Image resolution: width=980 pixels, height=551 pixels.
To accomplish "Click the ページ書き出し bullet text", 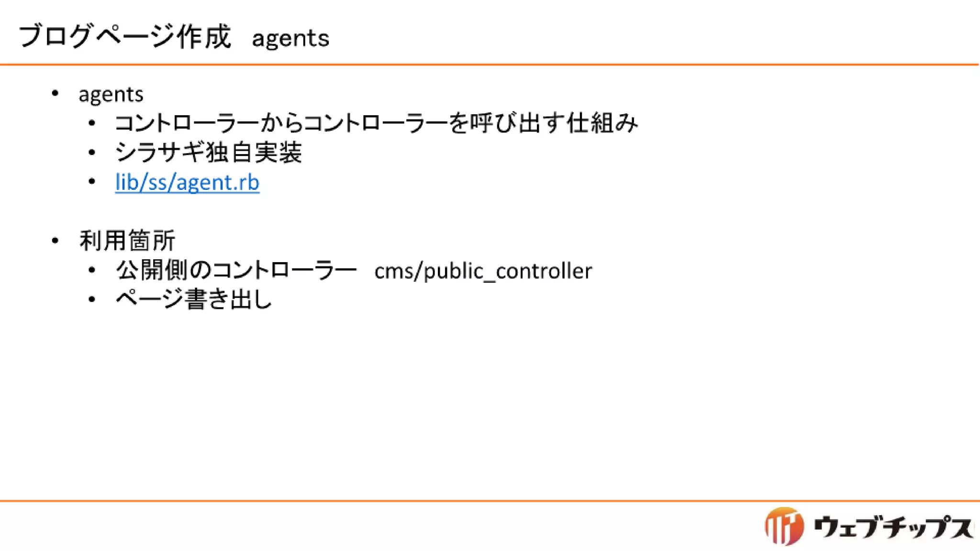I will click(194, 299).
